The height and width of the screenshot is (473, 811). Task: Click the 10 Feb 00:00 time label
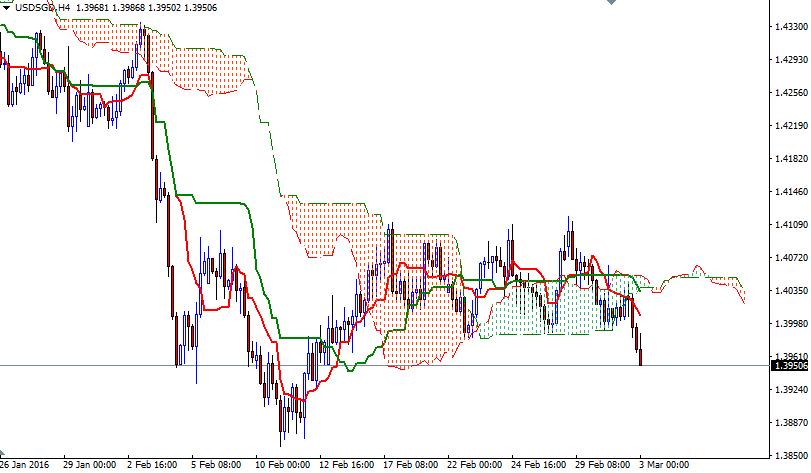282,465
